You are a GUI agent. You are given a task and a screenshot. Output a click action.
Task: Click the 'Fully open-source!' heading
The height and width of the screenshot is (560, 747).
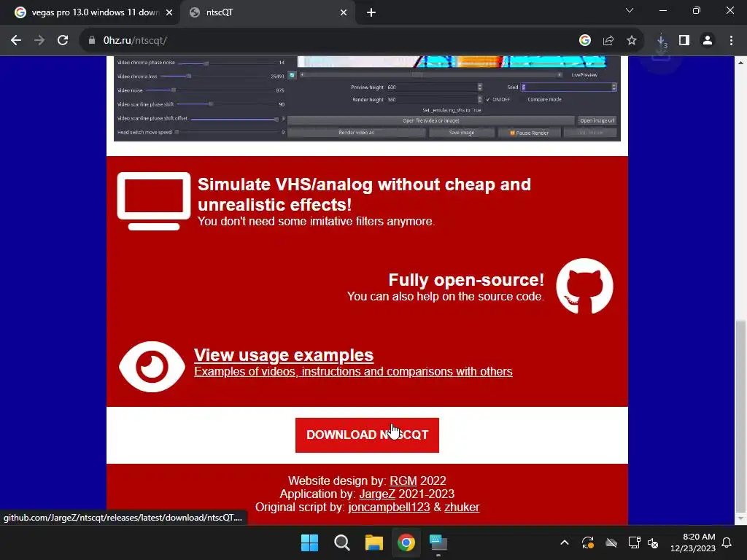click(x=466, y=280)
